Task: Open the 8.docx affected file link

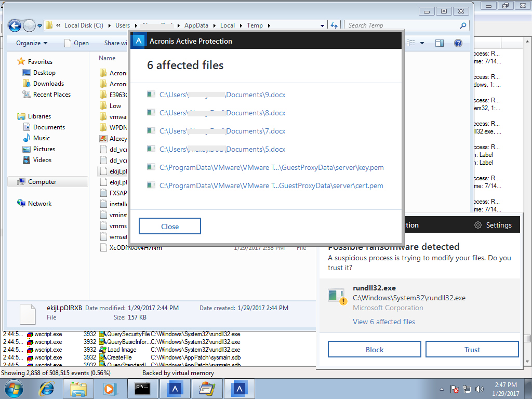Action: point(222,113)
